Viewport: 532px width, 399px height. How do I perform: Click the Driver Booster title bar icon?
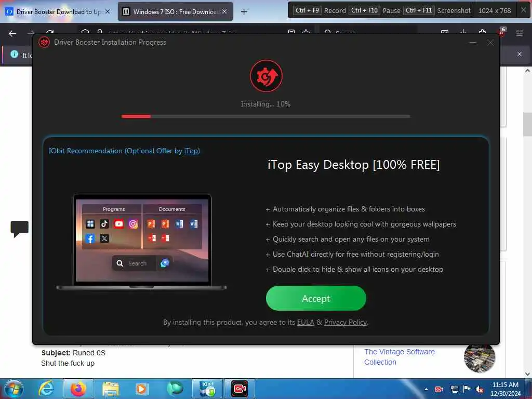click(44, 42)
